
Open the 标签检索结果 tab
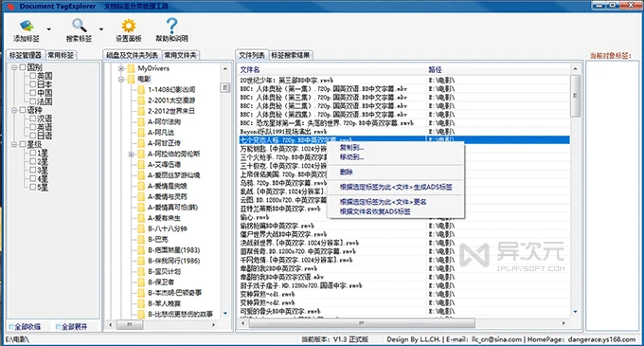(x=291, y=55)
